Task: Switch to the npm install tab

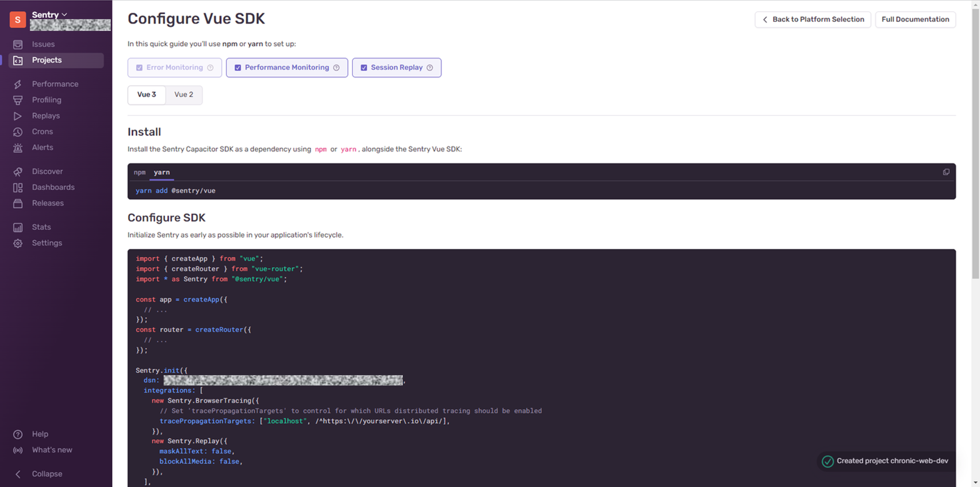Action: point(140,172)
